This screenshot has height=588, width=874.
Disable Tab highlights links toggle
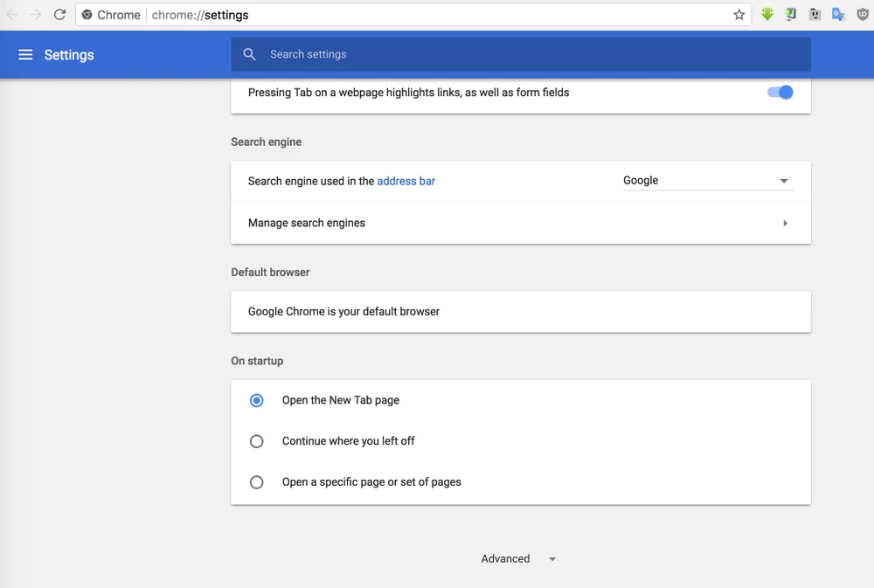(x=780, y=93)
